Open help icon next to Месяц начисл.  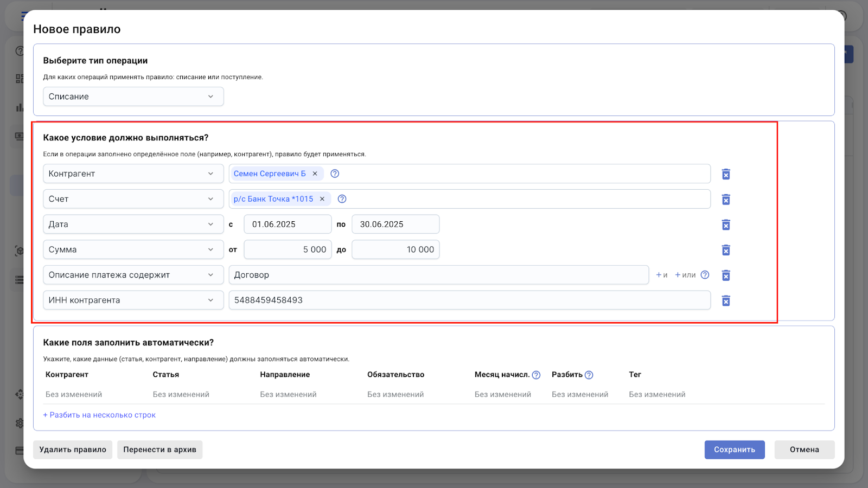pos(536,375)
